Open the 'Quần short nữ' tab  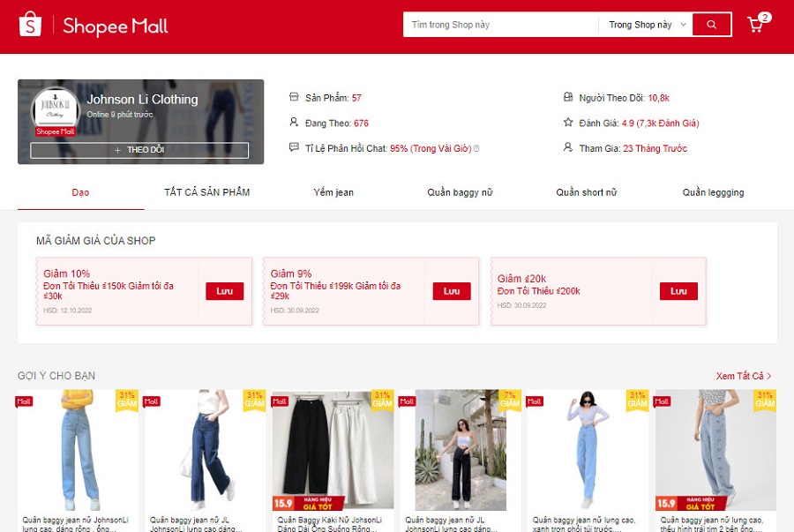587,192
